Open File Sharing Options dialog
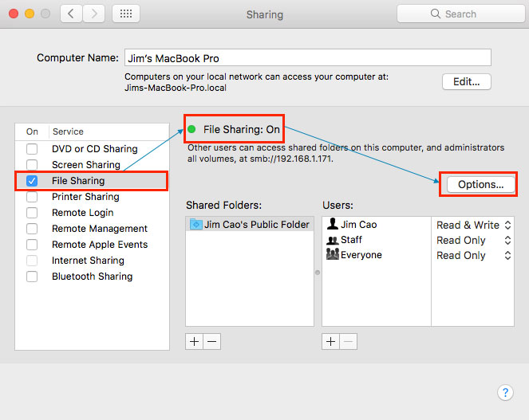 [x=481, y=184]
